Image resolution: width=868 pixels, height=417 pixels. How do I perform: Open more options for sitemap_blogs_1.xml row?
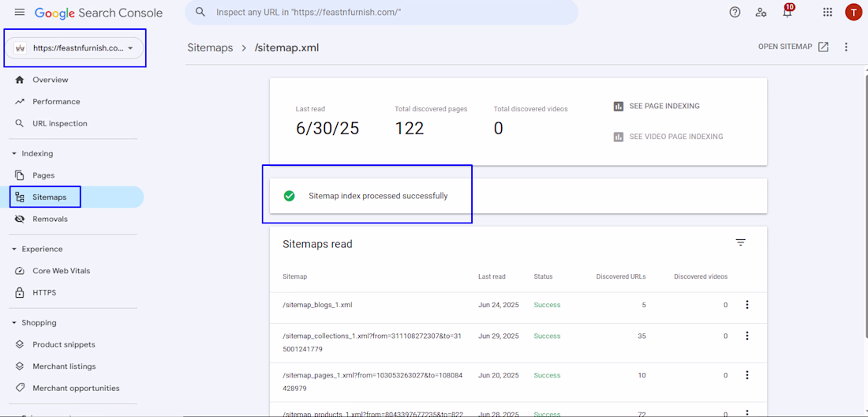746,305
